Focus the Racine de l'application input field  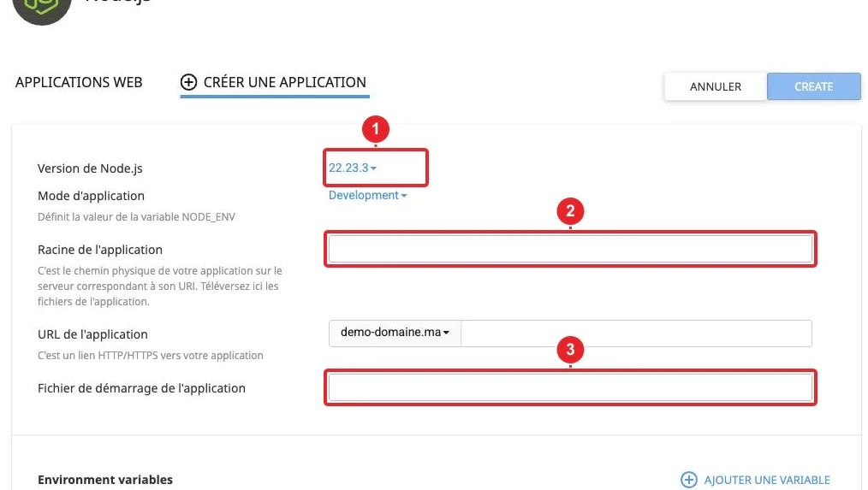570,249
